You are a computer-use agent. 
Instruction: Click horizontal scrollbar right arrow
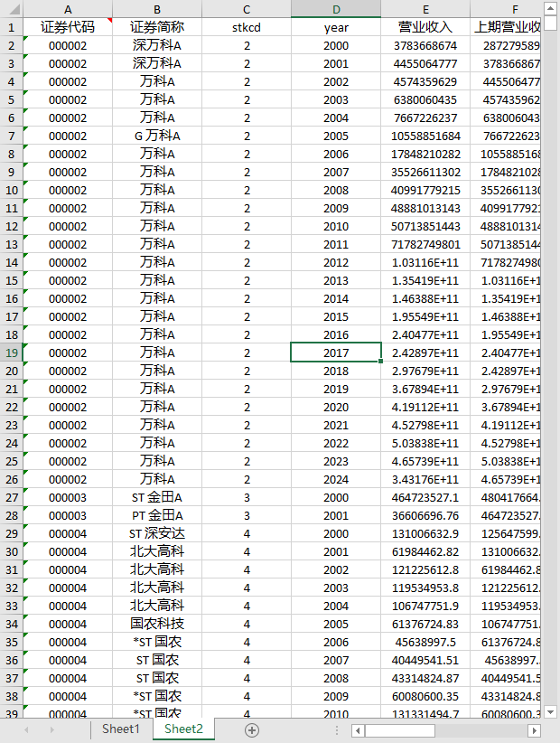pyautogui.click(x=535, y=730)
